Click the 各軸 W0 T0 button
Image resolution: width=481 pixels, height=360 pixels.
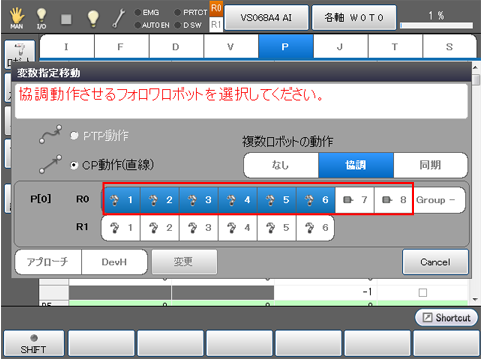[354, 18]
